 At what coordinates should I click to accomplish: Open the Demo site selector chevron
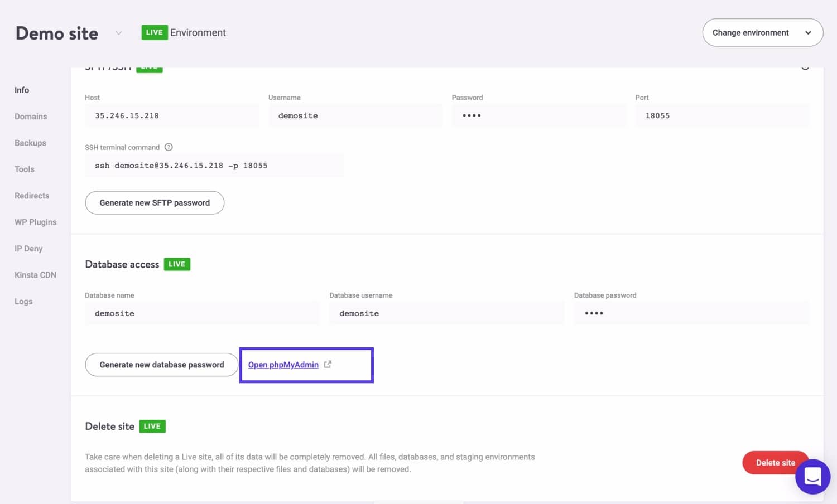coord(118,33)
